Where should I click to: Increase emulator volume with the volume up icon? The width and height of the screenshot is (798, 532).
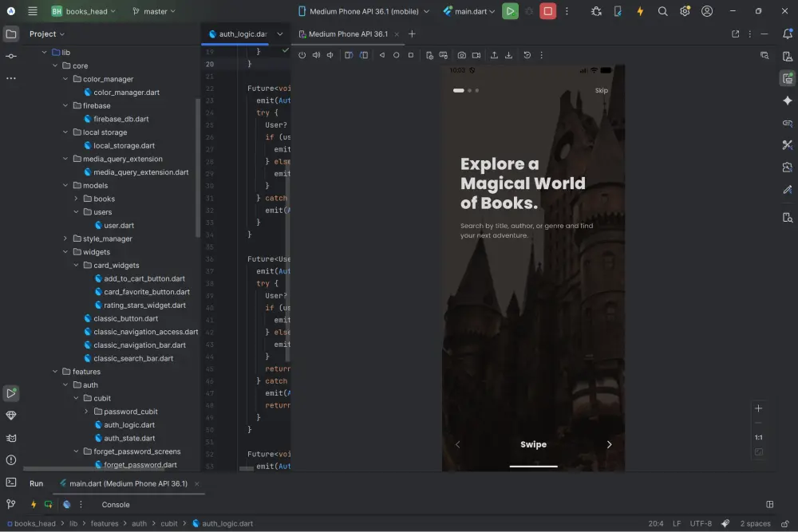click(x=315, y=55)
